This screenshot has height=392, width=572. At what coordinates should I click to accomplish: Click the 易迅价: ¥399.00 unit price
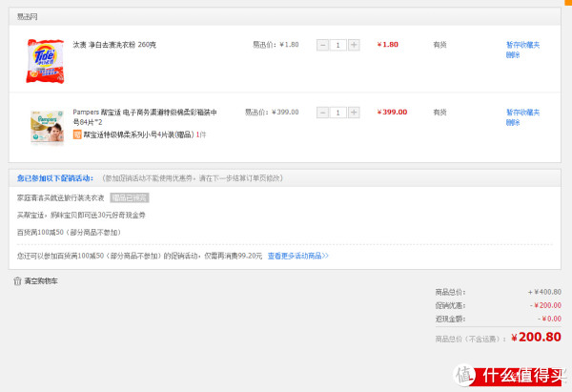(x=272, y=112)
